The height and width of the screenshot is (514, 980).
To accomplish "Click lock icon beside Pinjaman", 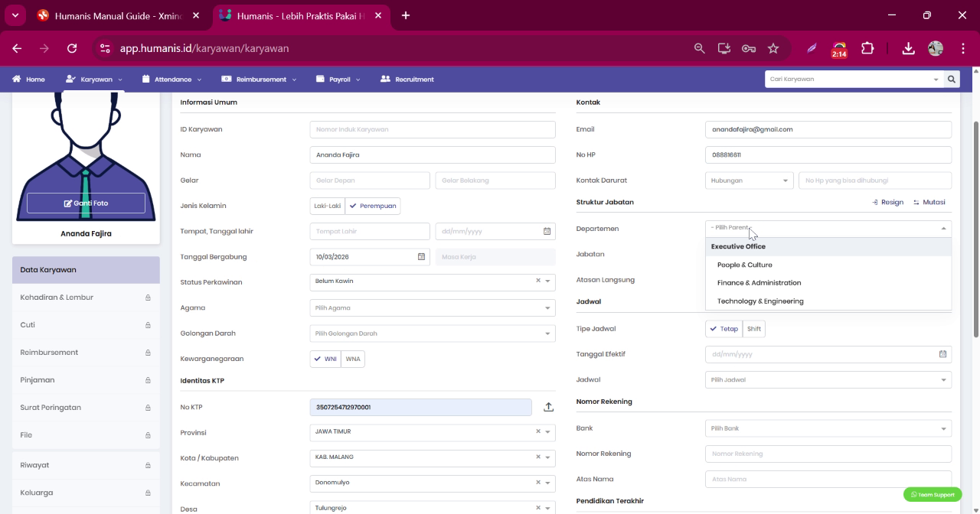I will tap(148, 380).
